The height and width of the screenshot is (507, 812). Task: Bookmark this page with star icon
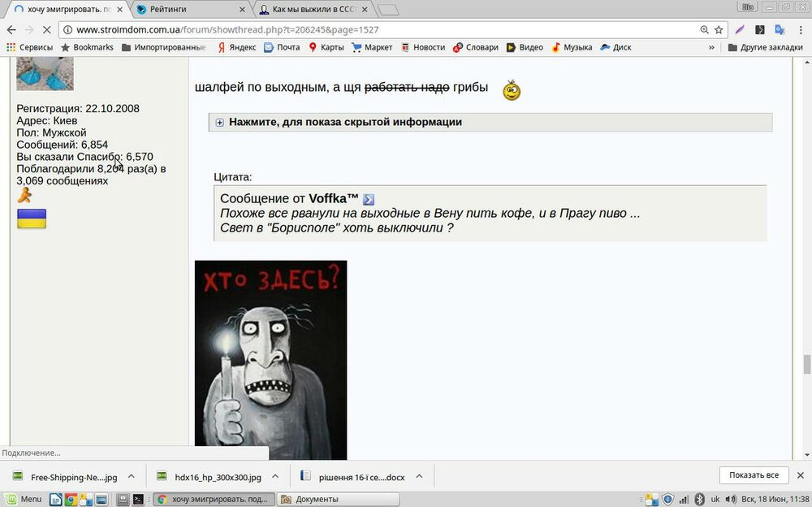click(x=719, y=30)
